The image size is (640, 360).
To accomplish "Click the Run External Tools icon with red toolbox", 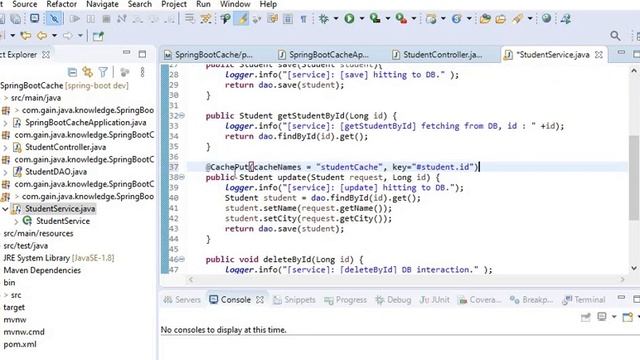I will click(x=401, y=18).
